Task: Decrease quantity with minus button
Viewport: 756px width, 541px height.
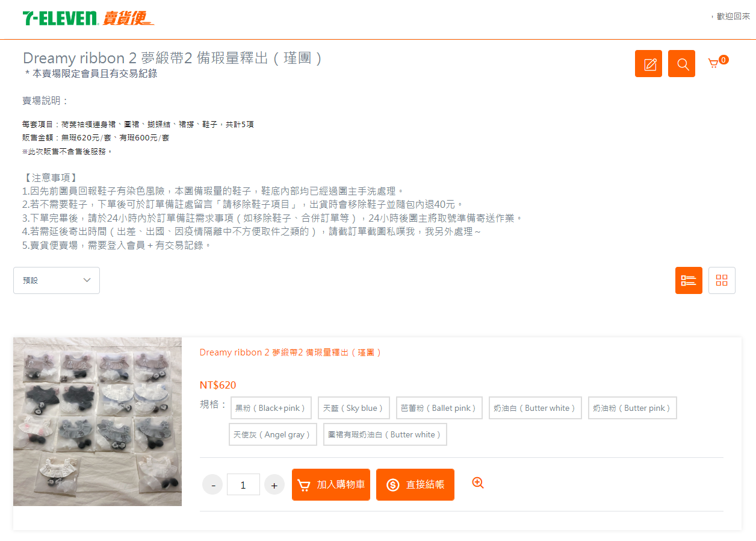Action: [212, 484]
